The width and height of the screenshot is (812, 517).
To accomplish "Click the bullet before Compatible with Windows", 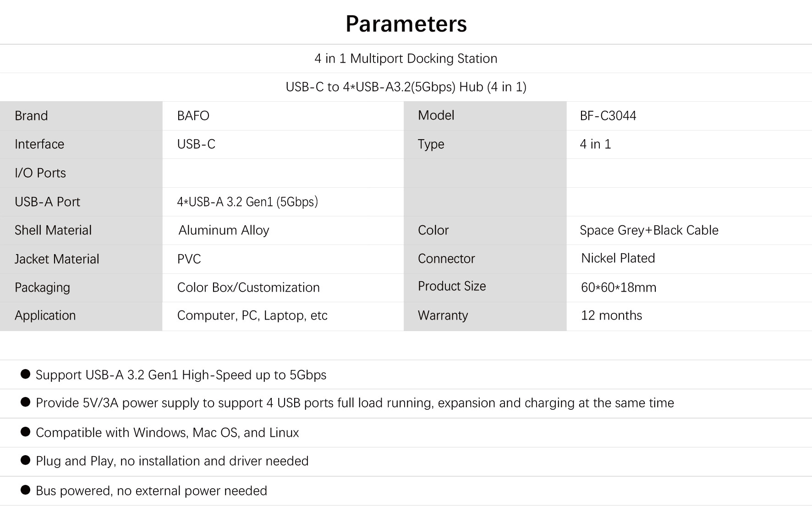I will (x=26, y=432).
